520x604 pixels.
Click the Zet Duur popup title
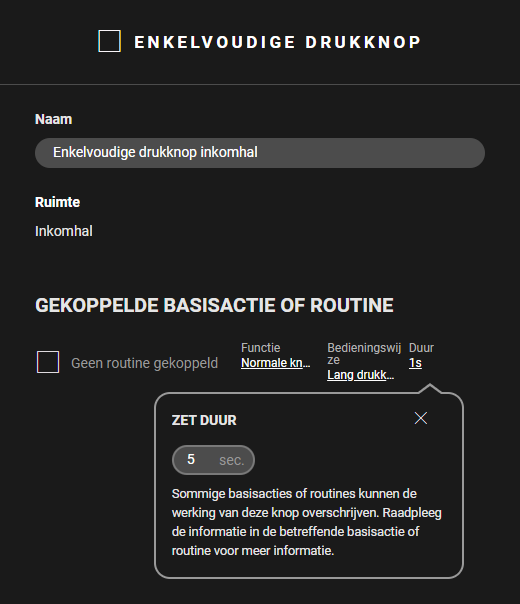pyautogui.click(x=204, y=420)
